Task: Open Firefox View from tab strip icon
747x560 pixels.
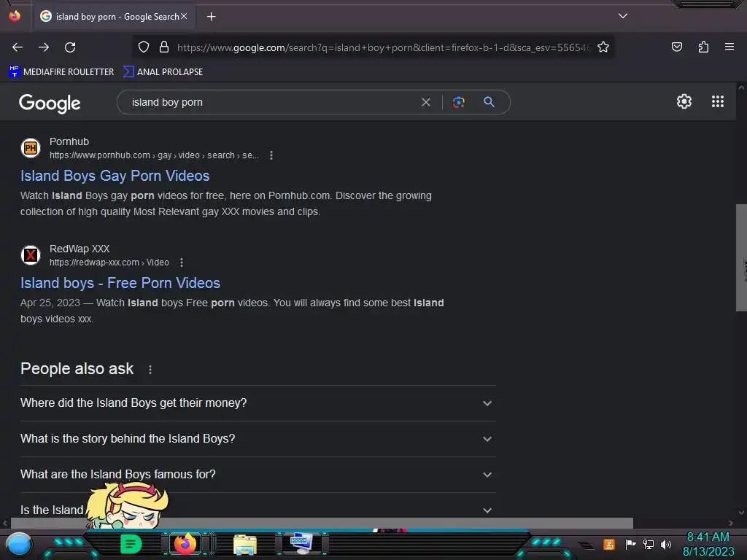Action: [x=15, y=16]
